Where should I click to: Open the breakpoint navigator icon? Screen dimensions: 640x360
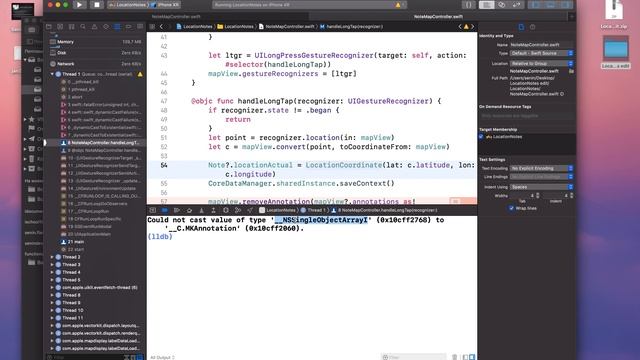coord(129,27)
